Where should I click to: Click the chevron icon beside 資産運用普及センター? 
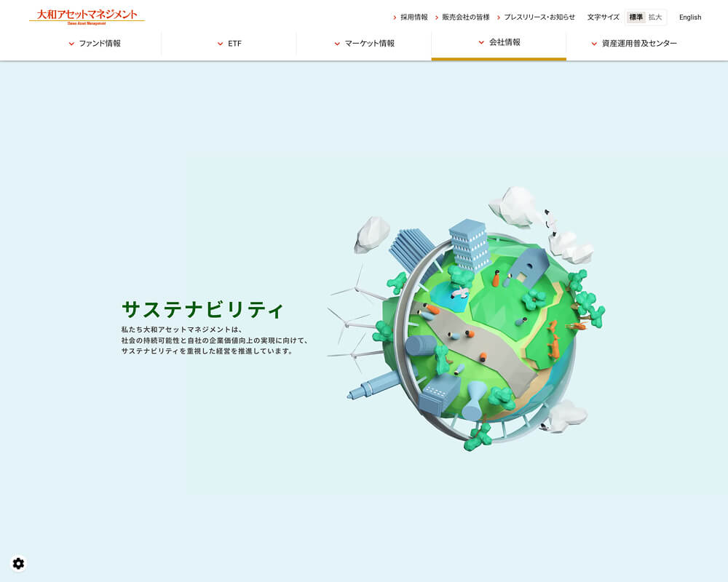point(594,44)
